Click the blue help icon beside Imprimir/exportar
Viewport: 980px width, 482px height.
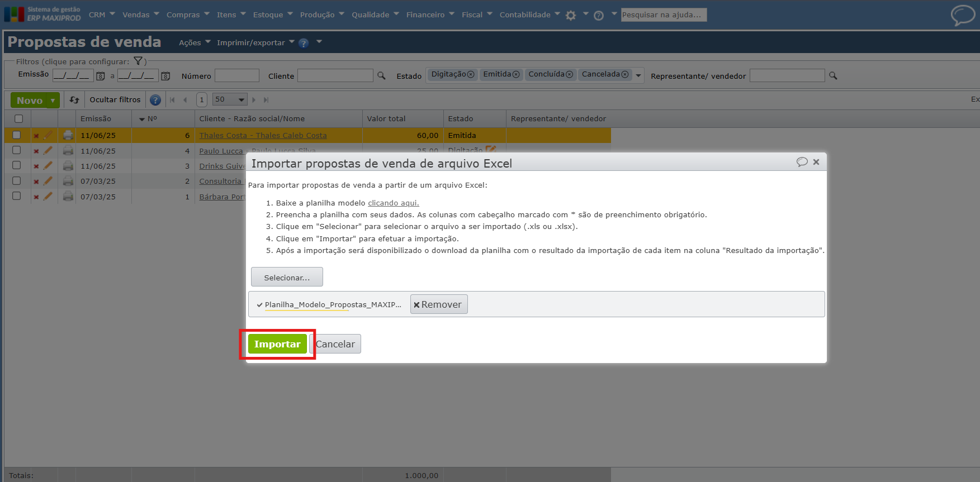pyautogui.click(x=304, y=43)
